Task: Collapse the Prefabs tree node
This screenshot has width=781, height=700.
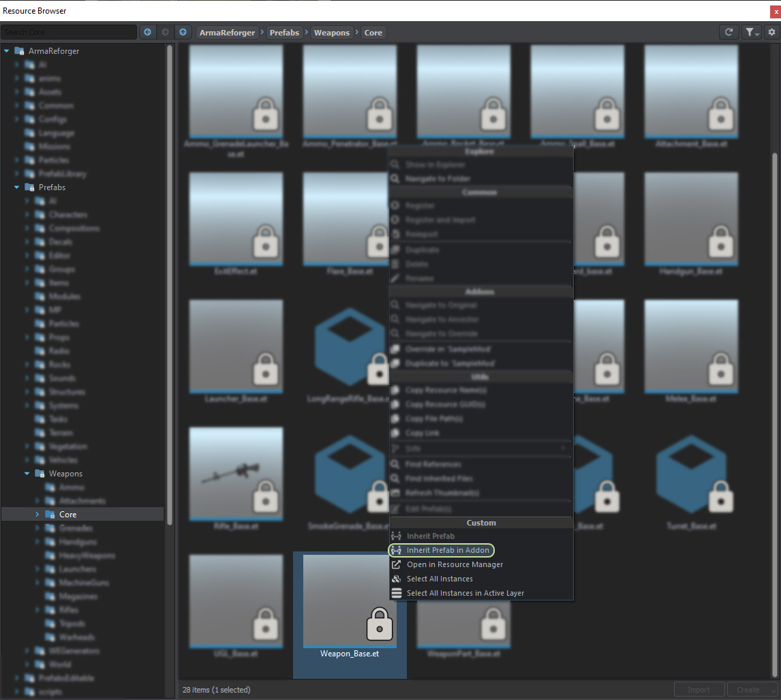Action: pyautogui.click(x=16, y=187)
